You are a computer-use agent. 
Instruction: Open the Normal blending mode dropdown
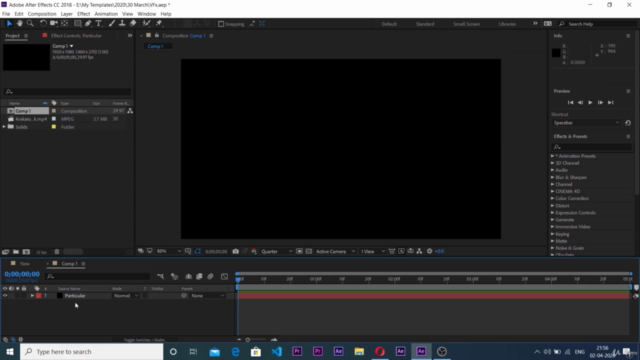126,296
